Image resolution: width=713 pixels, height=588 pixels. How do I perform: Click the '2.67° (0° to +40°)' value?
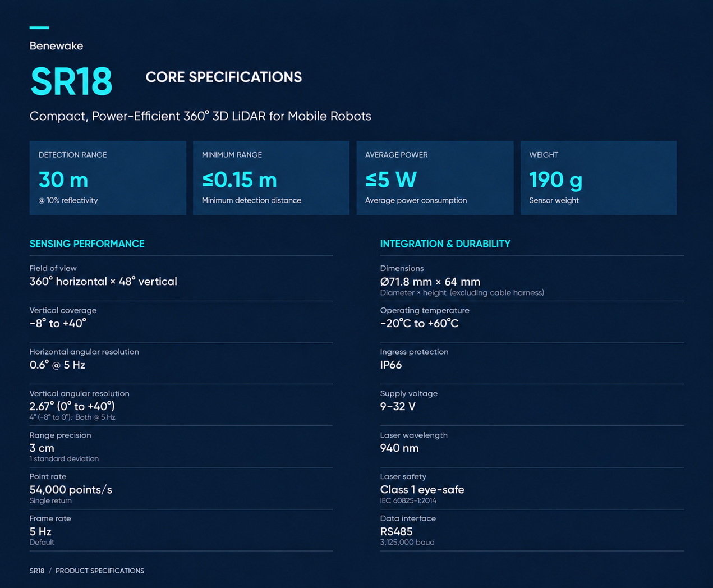coord(72,406)
